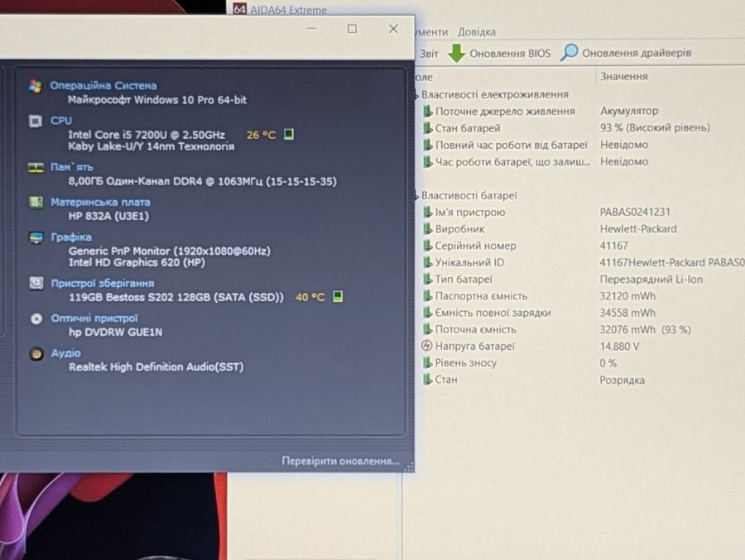Maximize the Speccy window

click(352, 29)
